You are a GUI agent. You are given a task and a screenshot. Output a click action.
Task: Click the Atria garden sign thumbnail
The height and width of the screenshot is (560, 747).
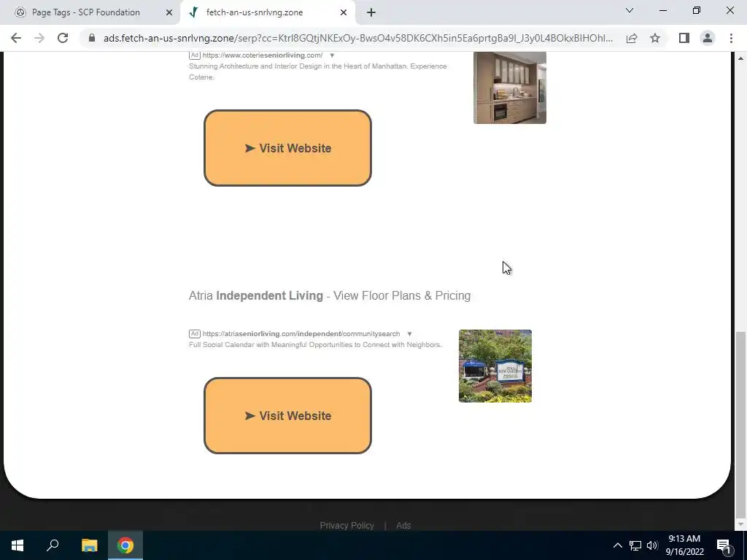coord(495,366)
